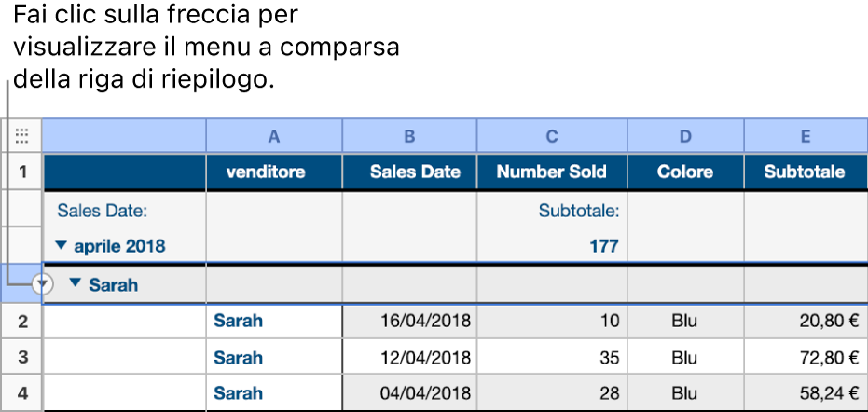Click the venditore header cell

pos(273,172)
